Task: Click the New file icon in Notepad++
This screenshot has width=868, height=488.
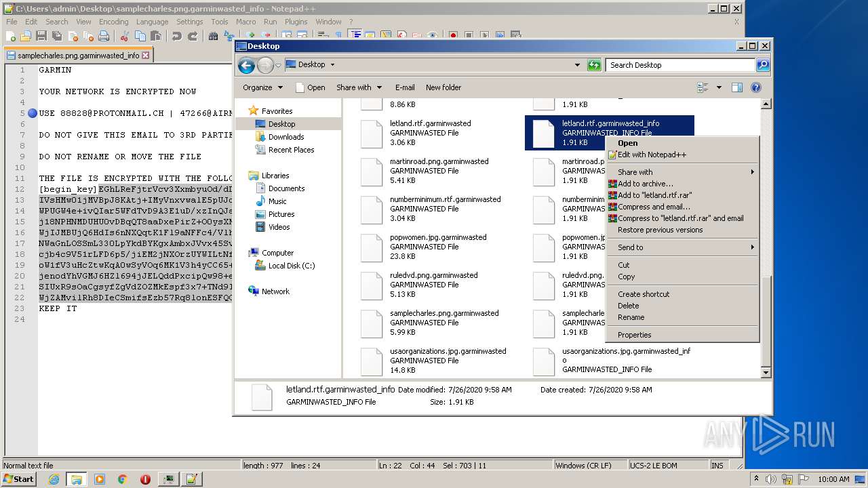Action: coord(11,36)
